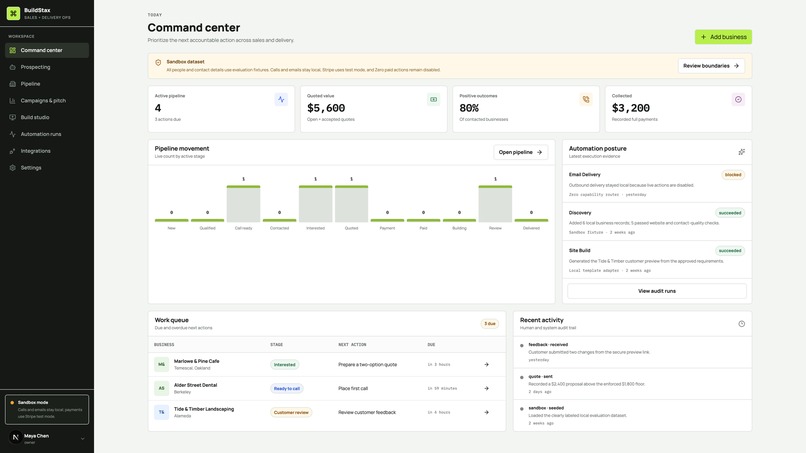Click Place first call action
Viewport: 806px width, 453px height.
pyautogui.click(x=353, y=389)
